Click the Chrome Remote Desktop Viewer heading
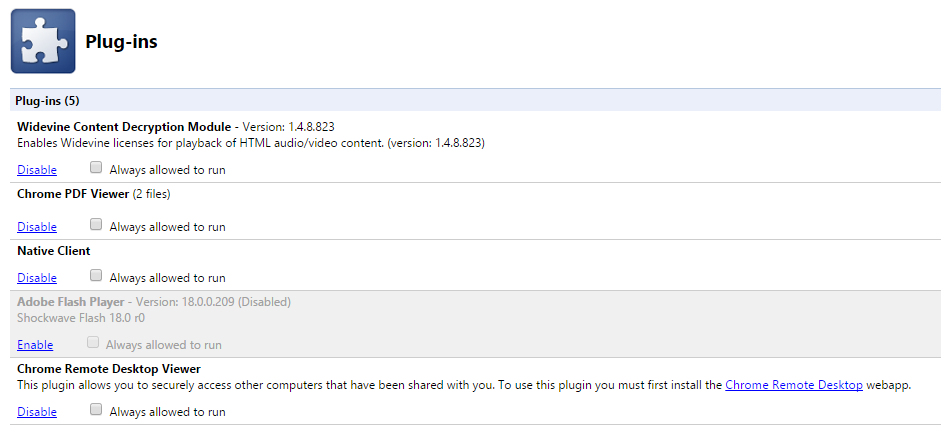The image size is (941, 441). point(109,368)
